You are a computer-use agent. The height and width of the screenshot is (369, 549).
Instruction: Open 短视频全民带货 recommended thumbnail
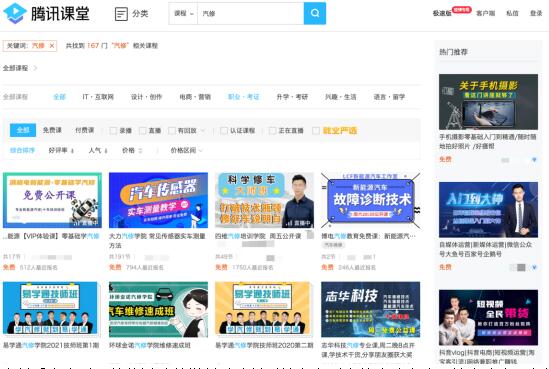point(488,318)
